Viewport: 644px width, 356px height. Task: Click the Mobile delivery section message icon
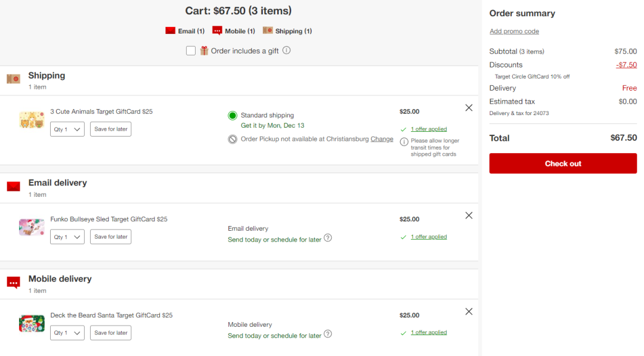click(14, 283)
